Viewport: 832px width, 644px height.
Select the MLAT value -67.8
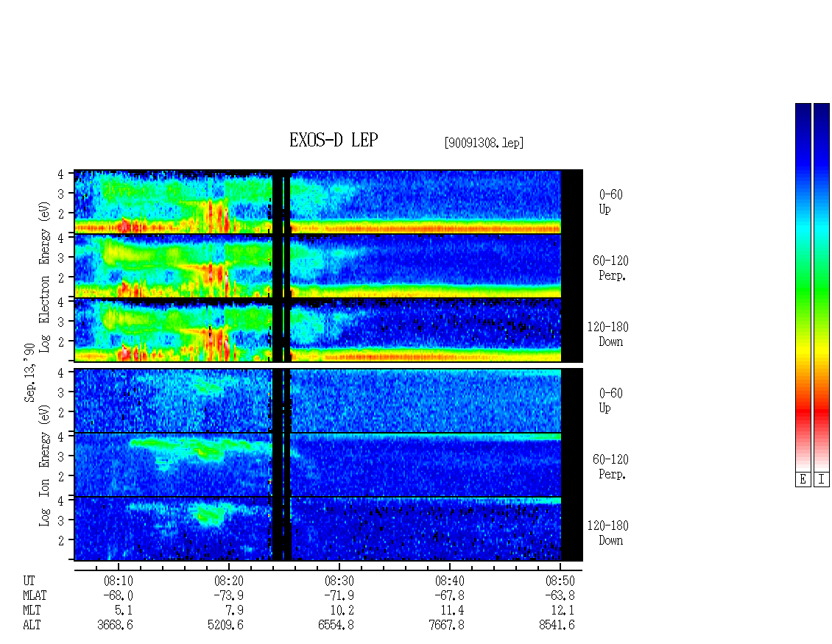point(449,595)
